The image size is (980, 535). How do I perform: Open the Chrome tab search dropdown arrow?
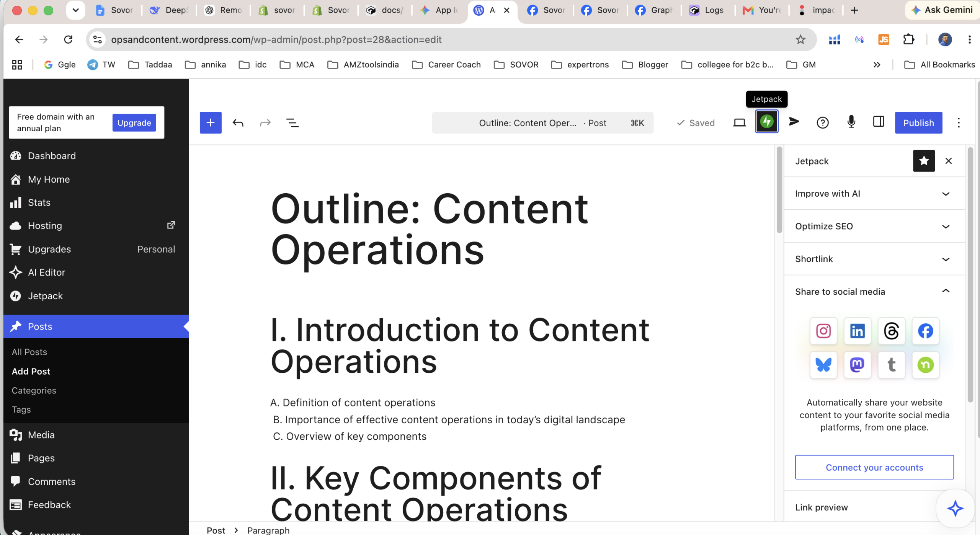[x=75, y=10]
